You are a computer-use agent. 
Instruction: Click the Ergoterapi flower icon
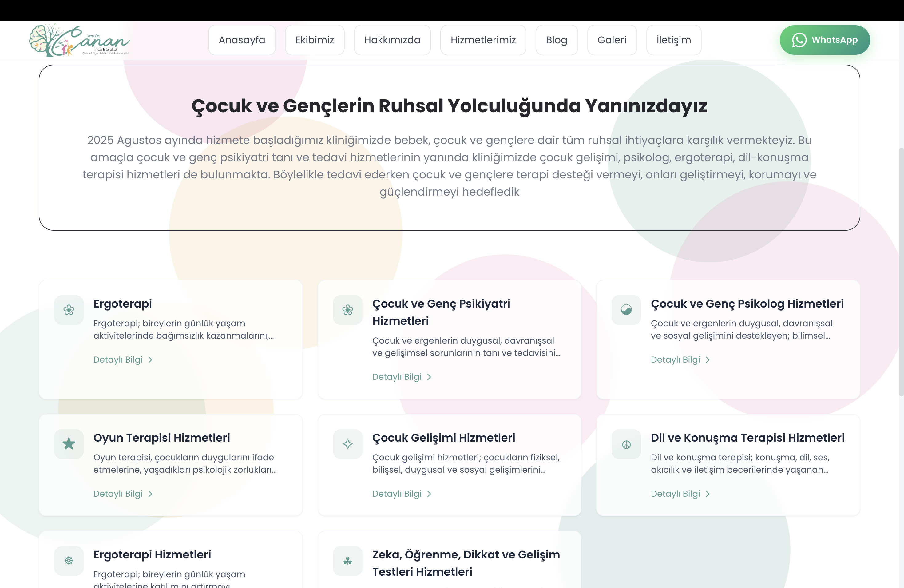point(69,310)
